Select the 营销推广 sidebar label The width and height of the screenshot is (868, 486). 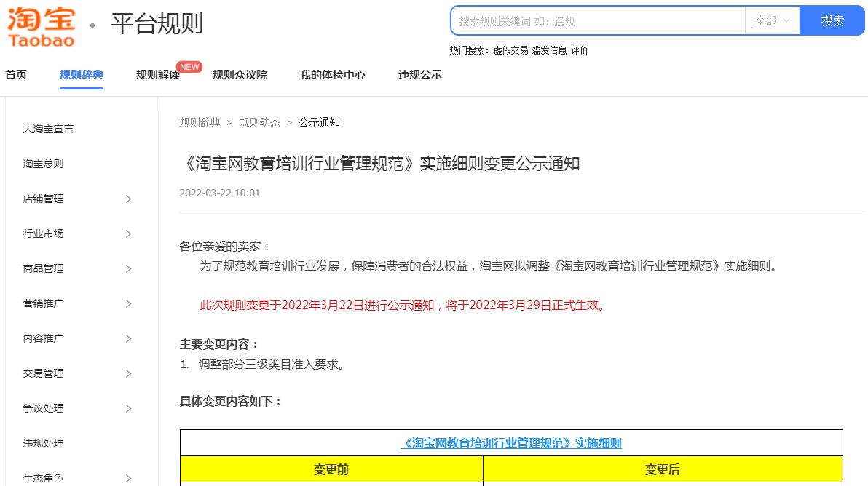pos(43,303)
